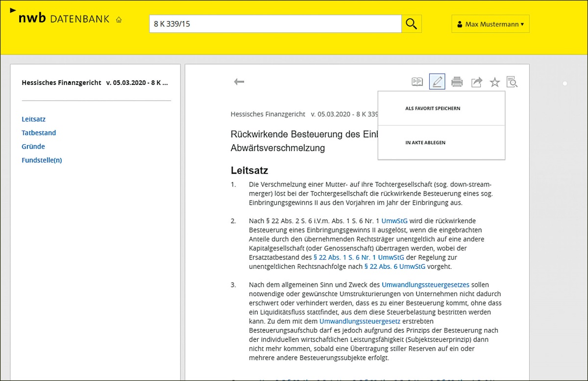This screenshot has height=381, width=588.
Task: Click the star favorite icon
Action: coord(495,82)
